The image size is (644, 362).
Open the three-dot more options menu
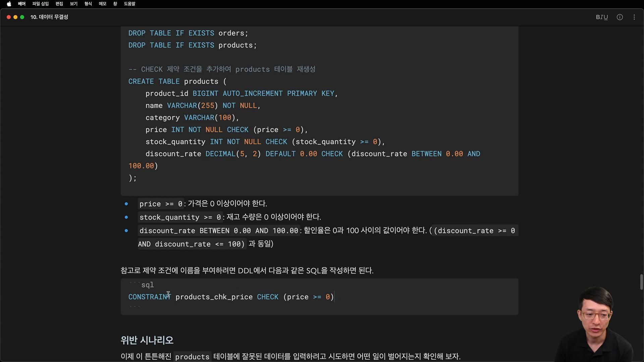(634, 17)
